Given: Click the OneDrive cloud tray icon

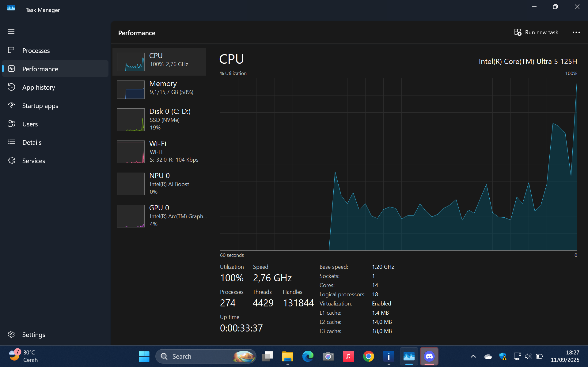Looking at the screenshot, I should 488,356.
